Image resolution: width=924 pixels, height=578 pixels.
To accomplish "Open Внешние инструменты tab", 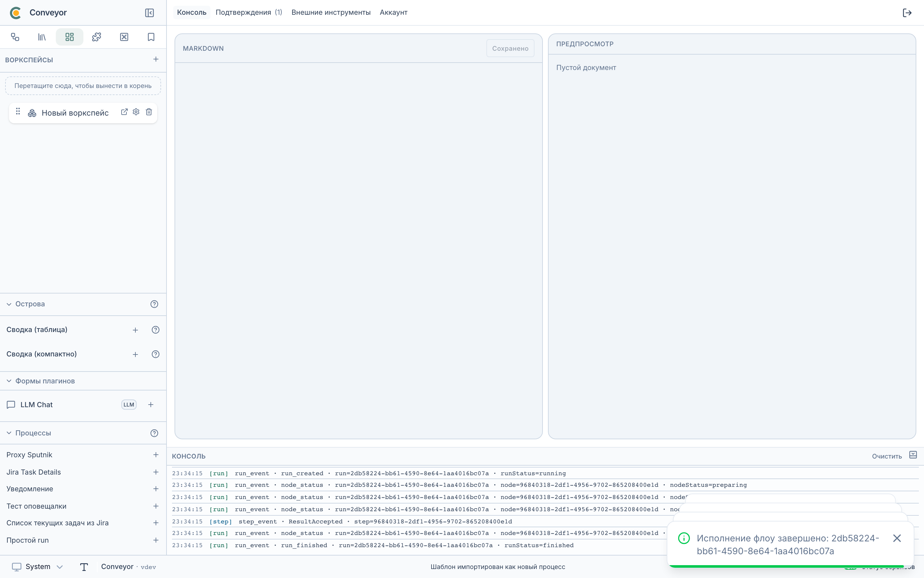I will (331, 12).
